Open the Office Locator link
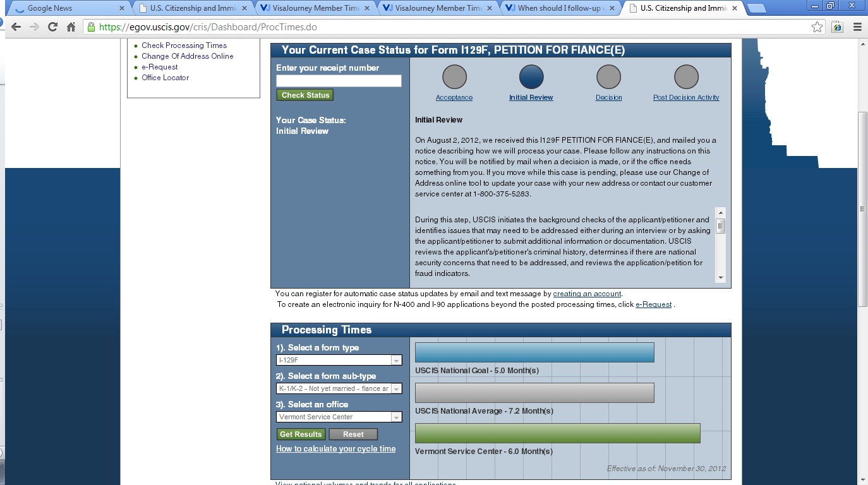The height and width of the screenshot is (485, 868). [x=166, y=78]
